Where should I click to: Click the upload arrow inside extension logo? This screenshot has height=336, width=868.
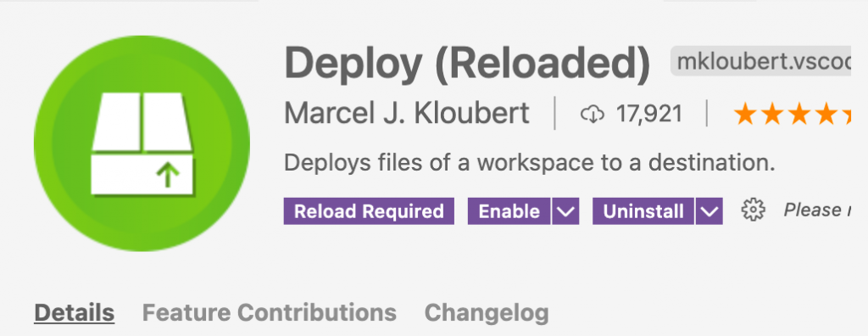167,175
